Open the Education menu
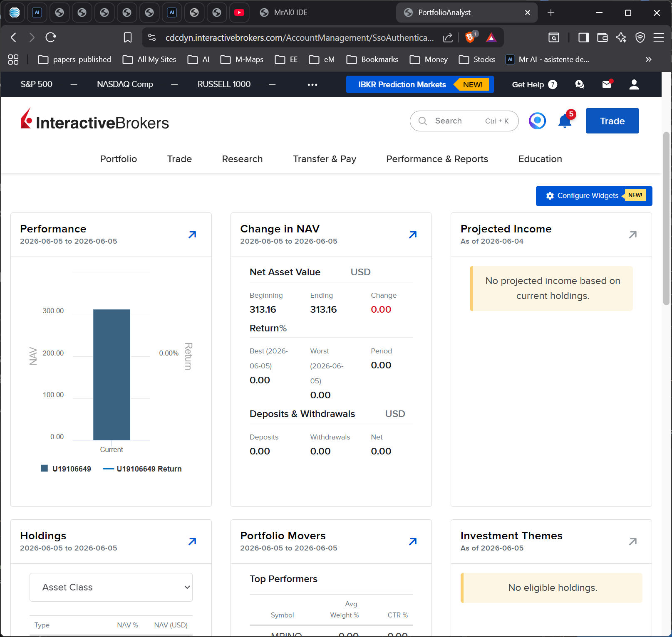Viewport: 672px width, 637px height. [540, 159]
